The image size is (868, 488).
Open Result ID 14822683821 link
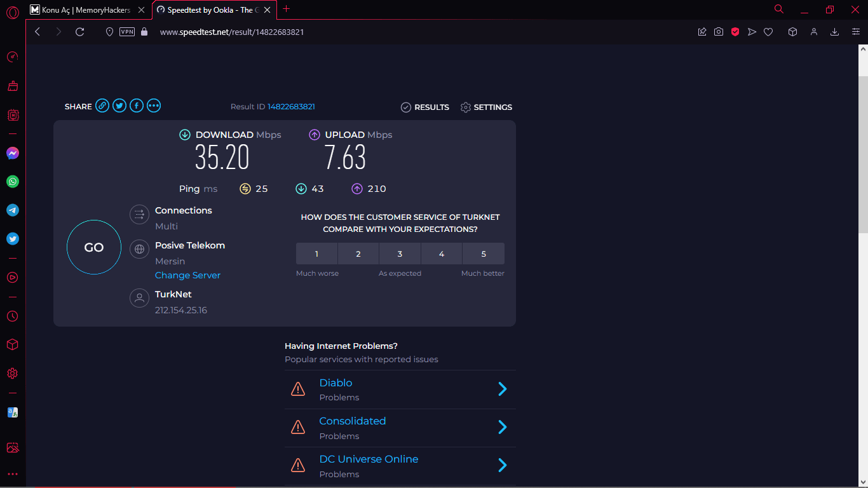click(x=291, y=107)
